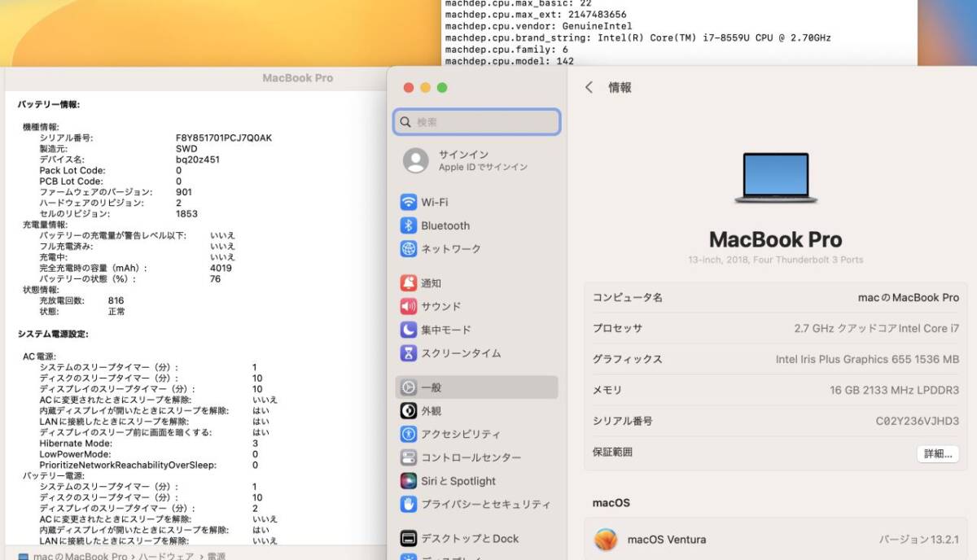This screenshot has height=560, width=977.
Task: Click 製造元 value SWD
Action: pyautogui.click(x=186, y=149)
